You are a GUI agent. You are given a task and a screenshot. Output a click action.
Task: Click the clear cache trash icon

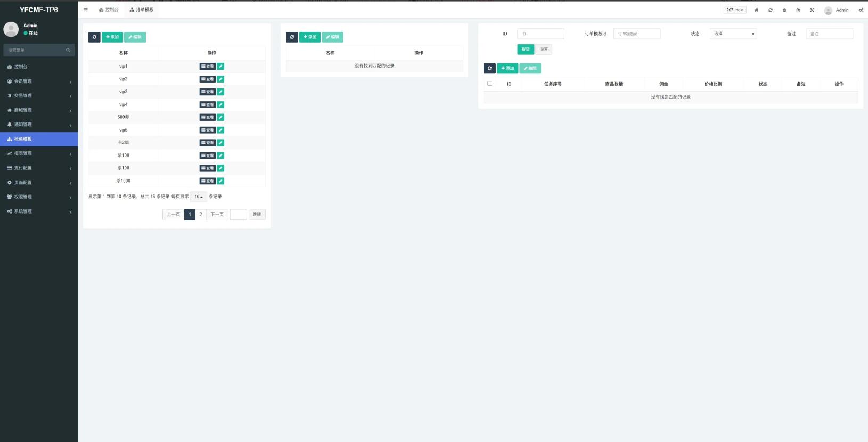coord(784,10)
